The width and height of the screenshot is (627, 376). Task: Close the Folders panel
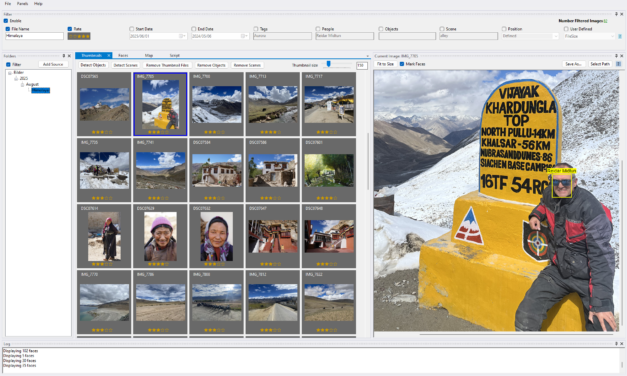click(x=69, y=56)
